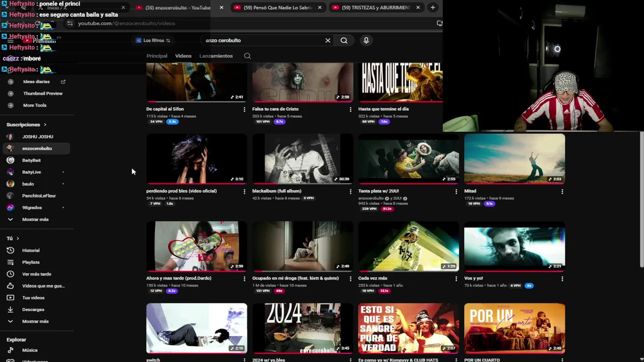Go to PanchitoLeFleur subscription channel
The image size is (644, 362).
tap(39, 196)
